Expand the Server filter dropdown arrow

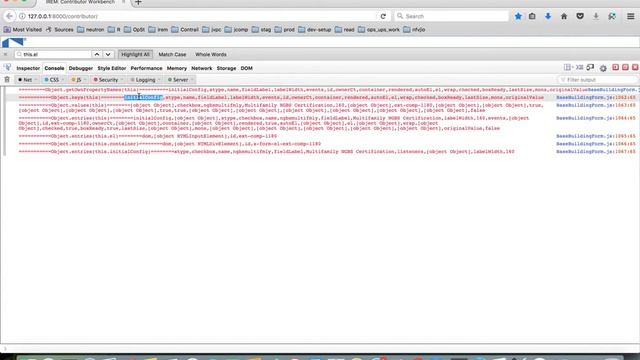coord(192,80)
